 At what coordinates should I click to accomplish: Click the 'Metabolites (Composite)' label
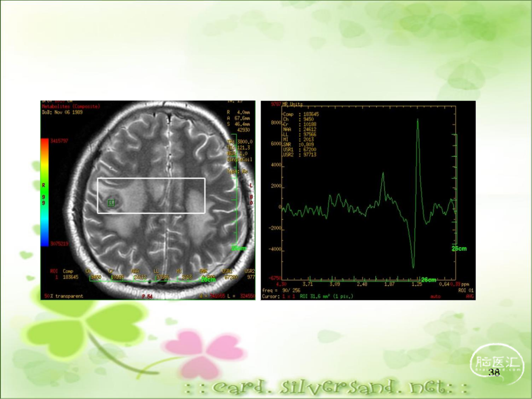click(70, 106)
